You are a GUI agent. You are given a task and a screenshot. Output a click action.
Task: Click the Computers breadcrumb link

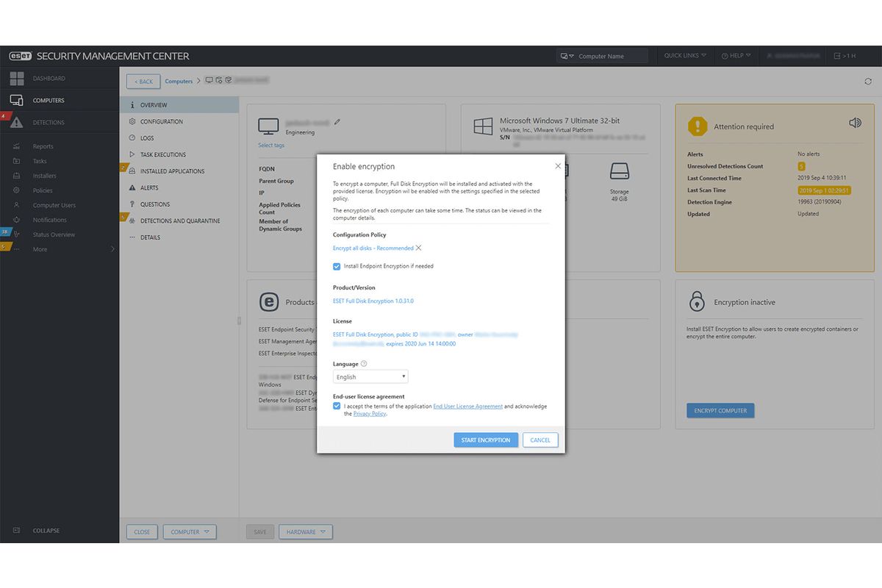tap(179, 82)
